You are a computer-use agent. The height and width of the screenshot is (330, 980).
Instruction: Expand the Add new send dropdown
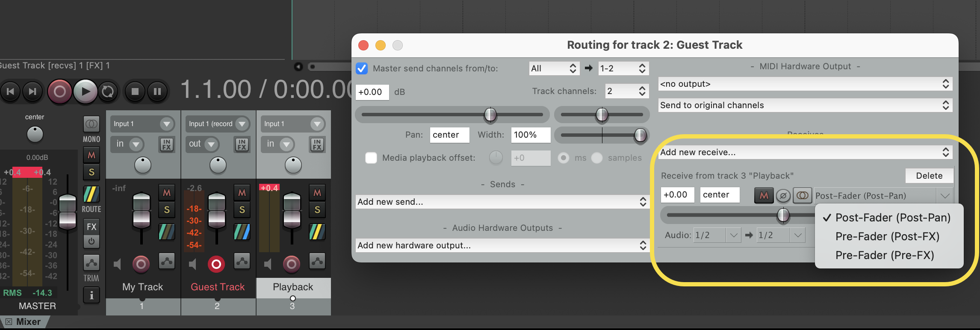502,202
